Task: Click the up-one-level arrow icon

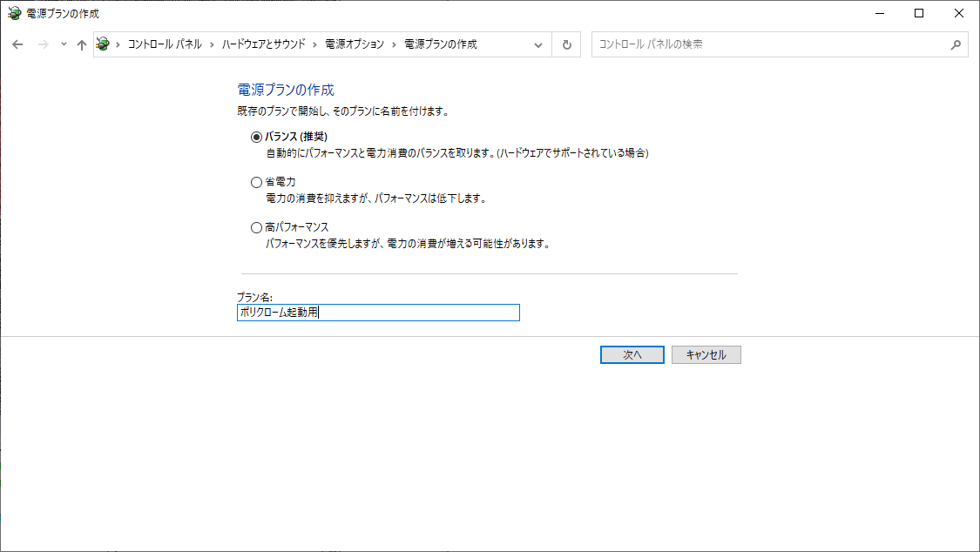Action: 82,44
